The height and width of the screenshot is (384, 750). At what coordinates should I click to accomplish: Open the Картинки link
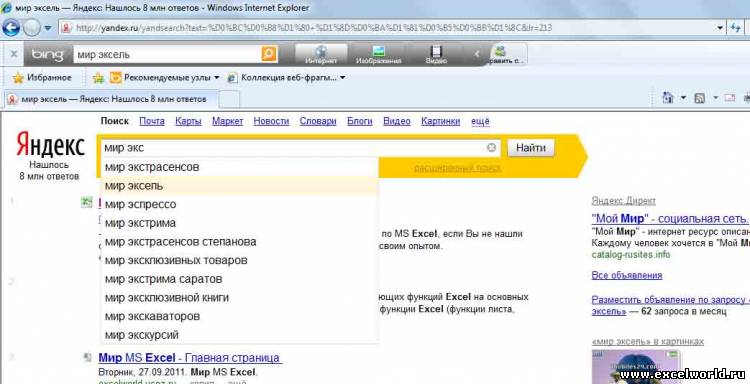pyautogui.click(x=441, y=121)
